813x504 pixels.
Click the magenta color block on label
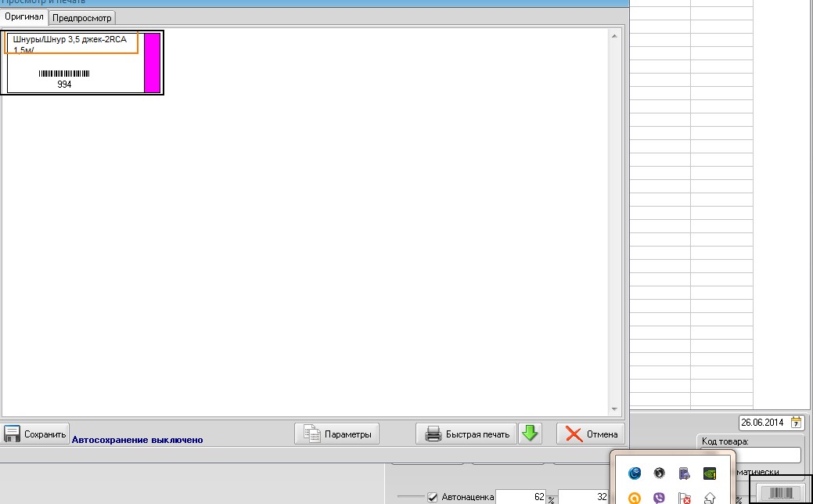point(153,63)
